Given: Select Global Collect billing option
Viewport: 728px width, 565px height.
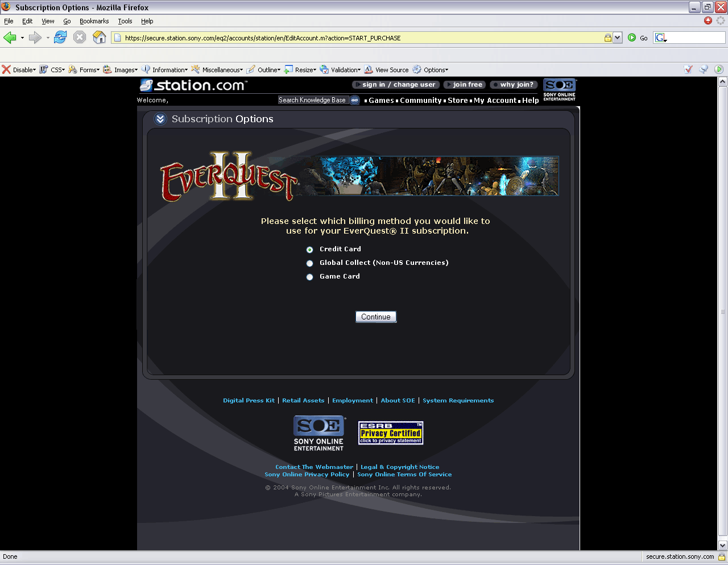Looking at the screenshot, I should [309, 263].
